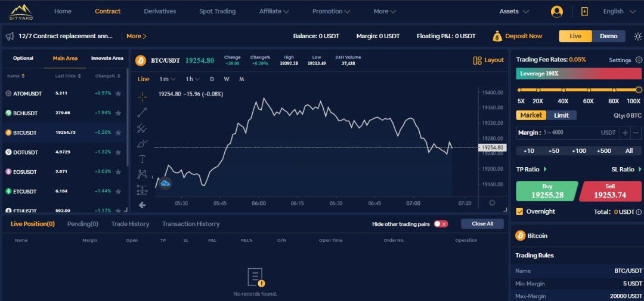The height and width of the screenshot is (301, 644).
Task: Switch to the Innovate Area tab
Action: pos(107,59)
